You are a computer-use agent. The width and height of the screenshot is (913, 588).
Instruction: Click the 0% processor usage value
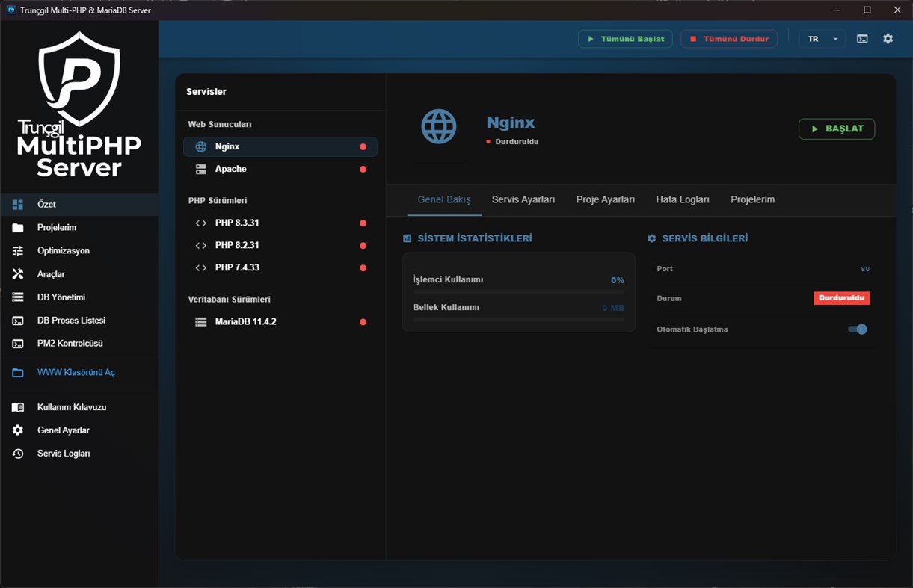(618, 280)
